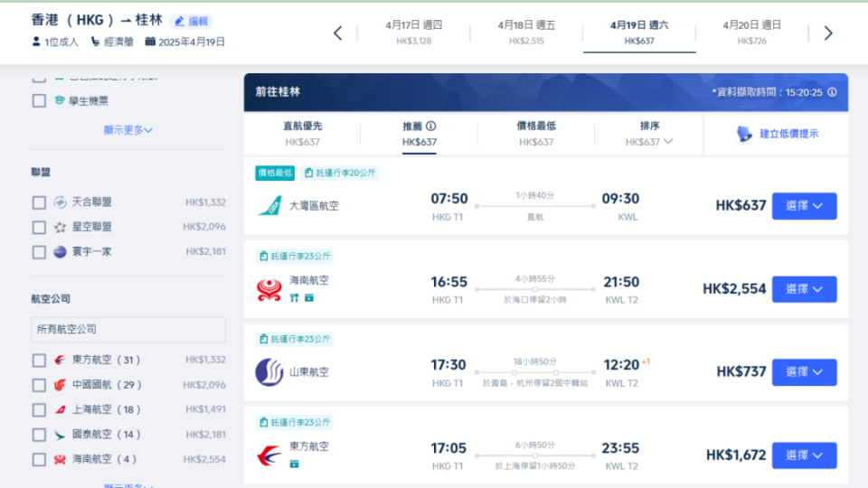Switch to the 推薦 sorting tab

(419, 134)
